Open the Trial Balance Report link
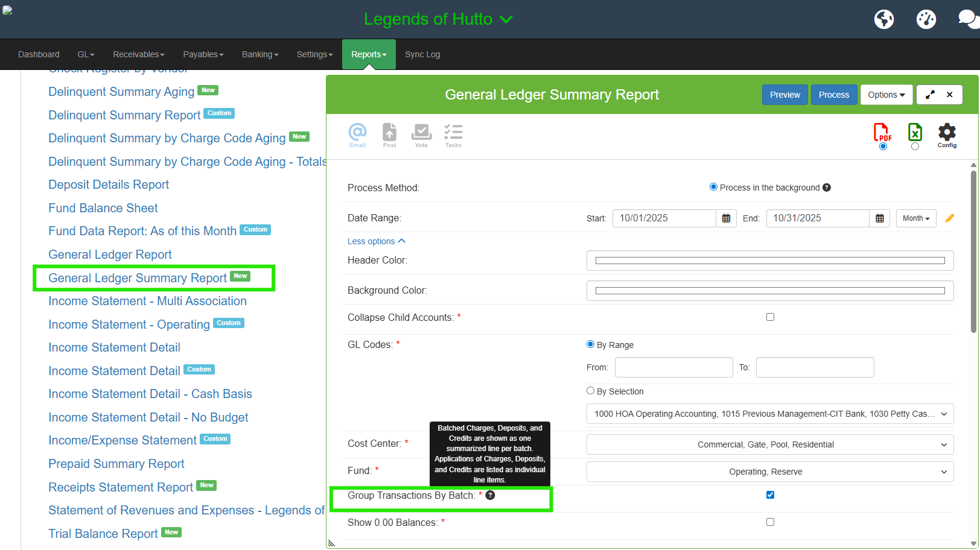The width and height of the screenshot is (980, 550). point(103,534)
